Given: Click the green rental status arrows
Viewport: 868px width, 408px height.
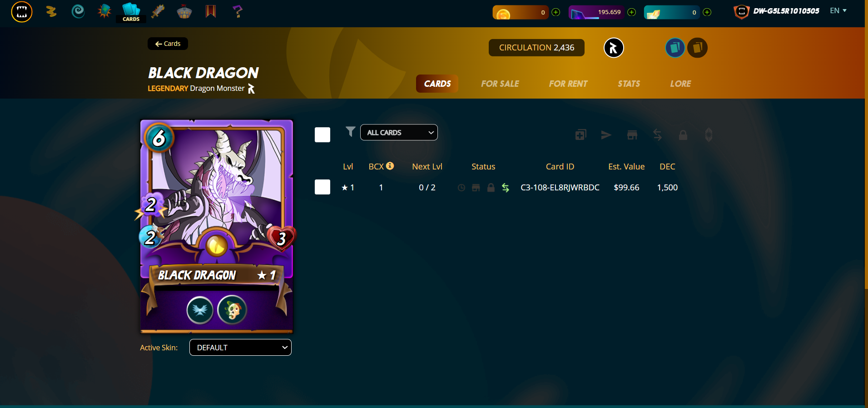Looking at the screenshot, I should coord(505,188).
